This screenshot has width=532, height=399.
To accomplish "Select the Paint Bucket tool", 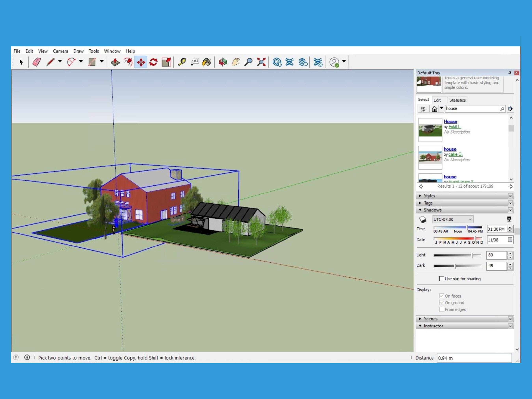I will point(207,62).
